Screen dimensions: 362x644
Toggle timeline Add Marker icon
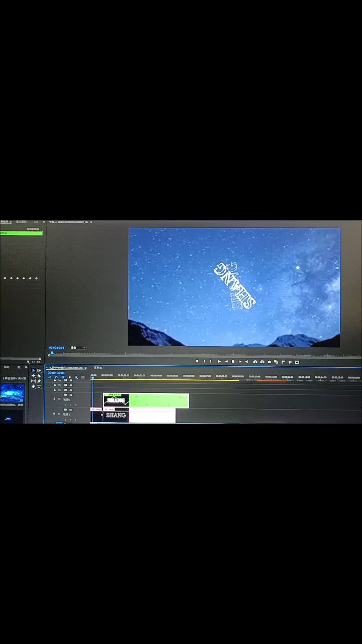click(69, 377)
